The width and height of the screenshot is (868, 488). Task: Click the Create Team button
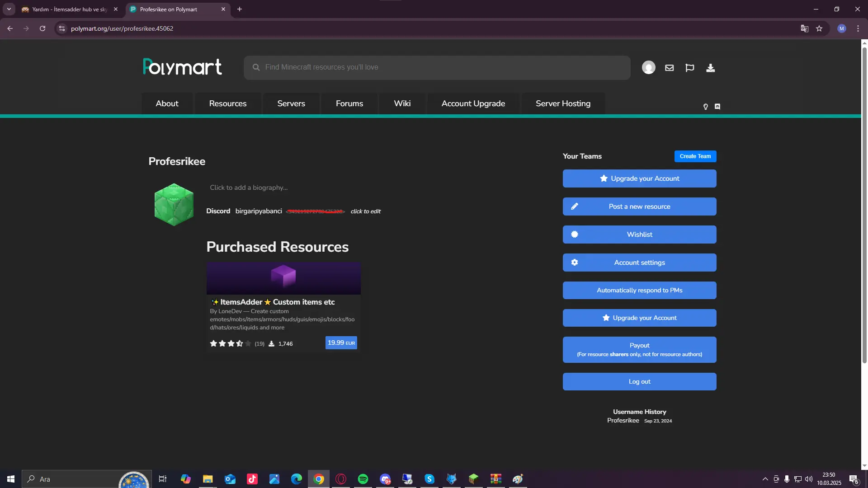(x=695, y=156)
